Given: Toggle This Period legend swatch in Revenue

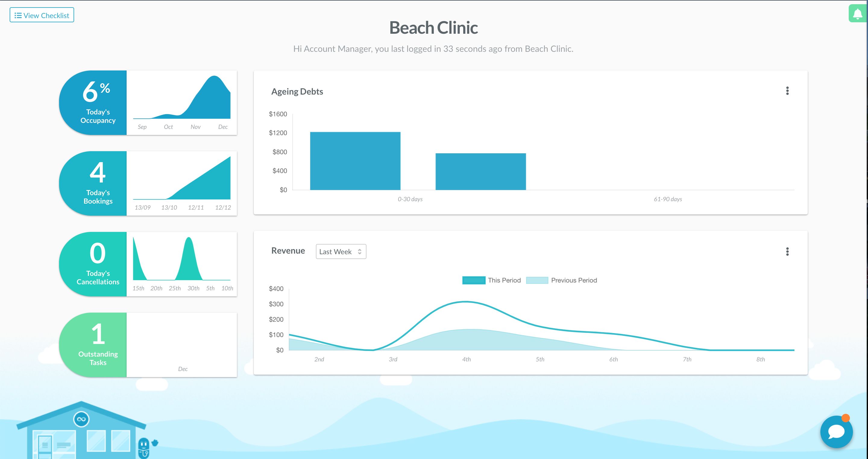Looking at the screenshot, I should [473, 280].
